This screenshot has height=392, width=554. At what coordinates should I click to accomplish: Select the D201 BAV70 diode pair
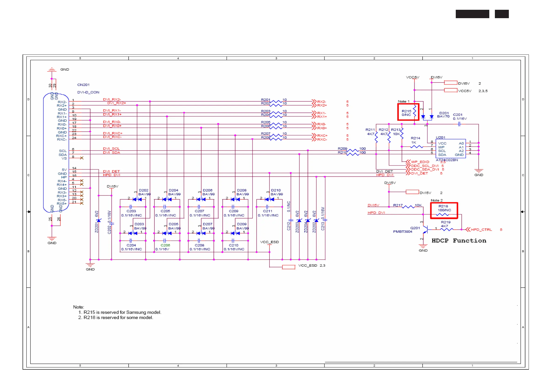pyautogui.click(x=427, y=116)
